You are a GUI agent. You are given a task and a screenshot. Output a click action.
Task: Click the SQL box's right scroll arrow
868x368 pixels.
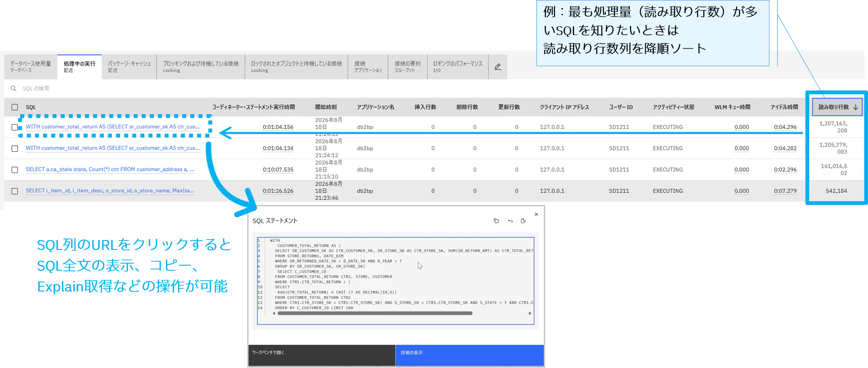click(530, 314)
